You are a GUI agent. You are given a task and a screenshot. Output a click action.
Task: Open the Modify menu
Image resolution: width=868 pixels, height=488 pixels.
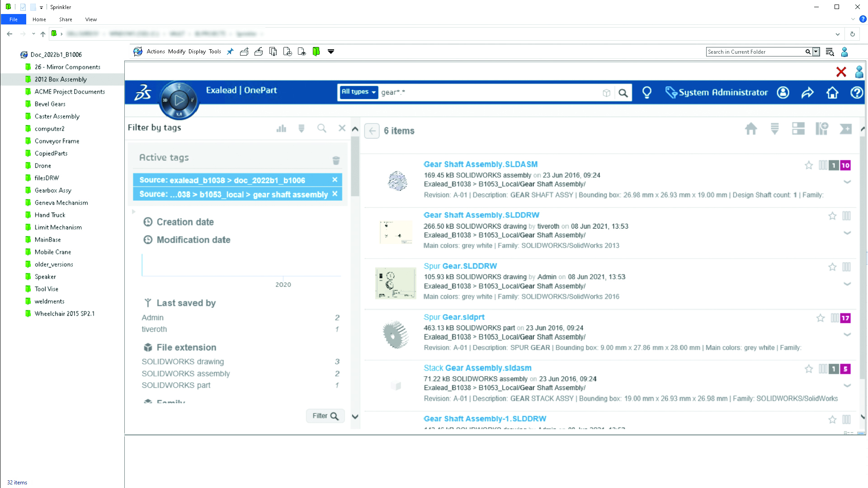point(176,52)
